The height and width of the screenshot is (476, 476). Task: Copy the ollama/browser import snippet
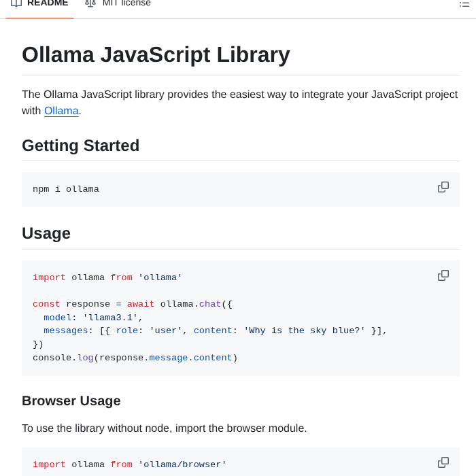click(x=443, y=462)
